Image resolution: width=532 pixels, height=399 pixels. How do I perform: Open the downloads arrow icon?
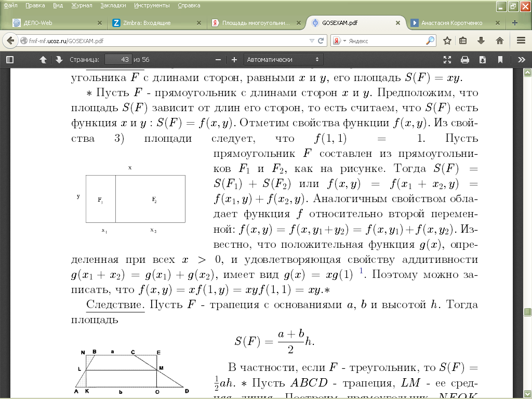(481, 41)
